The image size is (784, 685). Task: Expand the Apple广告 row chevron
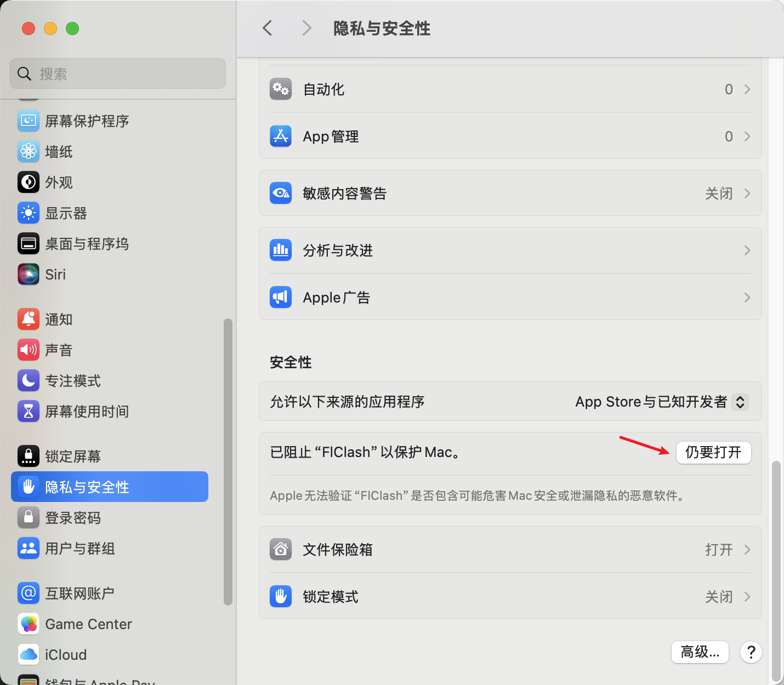(x=747, y=298)
